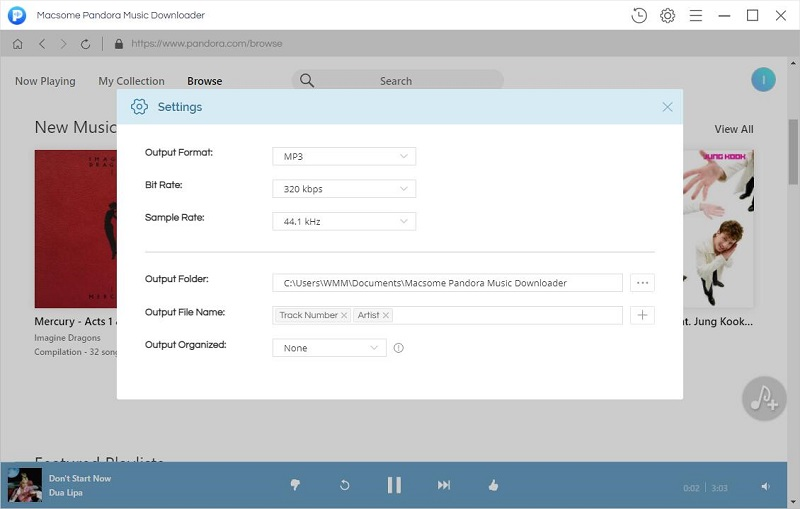The image size is (800, 509).
Task: Click the Compilation - 32 songs text
Action: 76,352
